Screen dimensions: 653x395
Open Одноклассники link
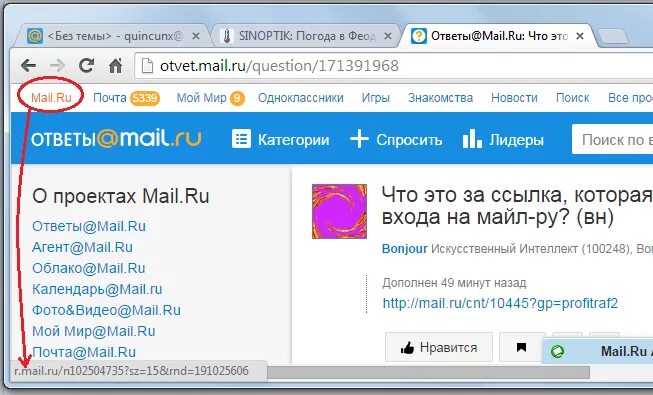tap(301, 98)
